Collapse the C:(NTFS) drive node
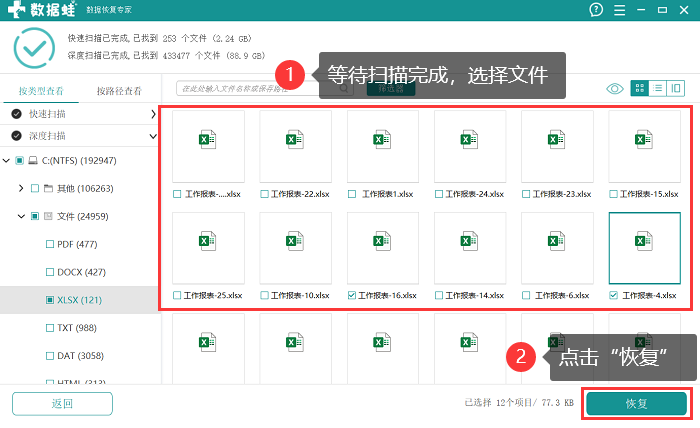Viewport: 700px width, 428px height. coord(6,160)
